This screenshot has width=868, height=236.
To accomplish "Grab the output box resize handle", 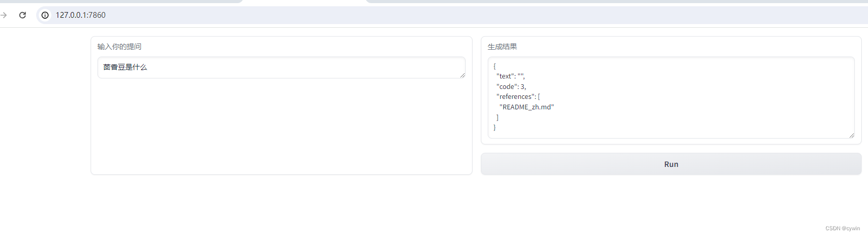I will (852, 136).
